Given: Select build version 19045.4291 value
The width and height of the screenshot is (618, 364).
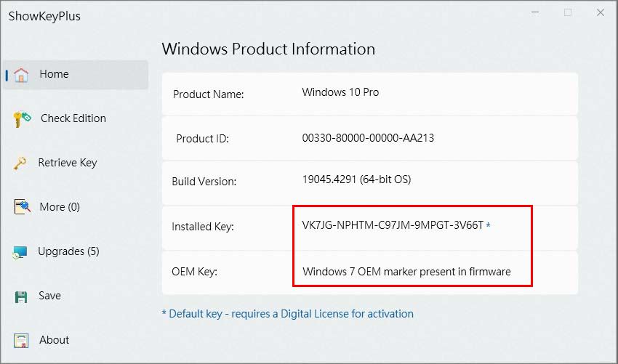Looking at the screenshot, I should tap(356, 179).
